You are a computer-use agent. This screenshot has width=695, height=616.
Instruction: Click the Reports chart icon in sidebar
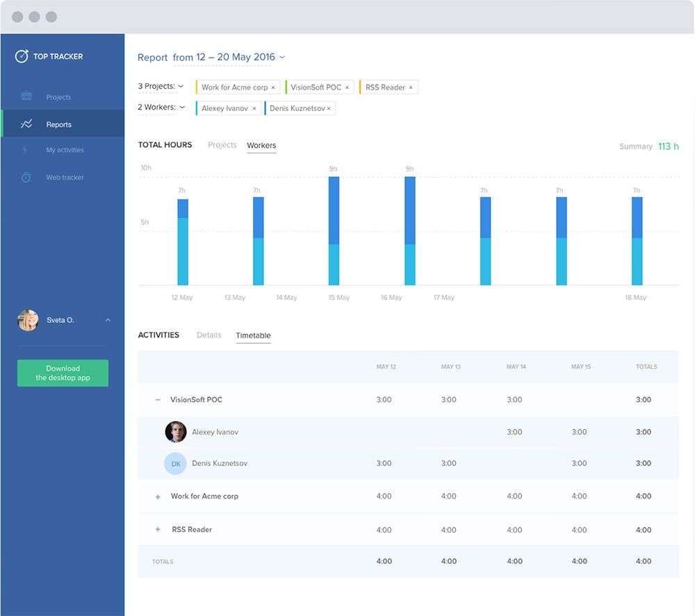coord(26,124)
